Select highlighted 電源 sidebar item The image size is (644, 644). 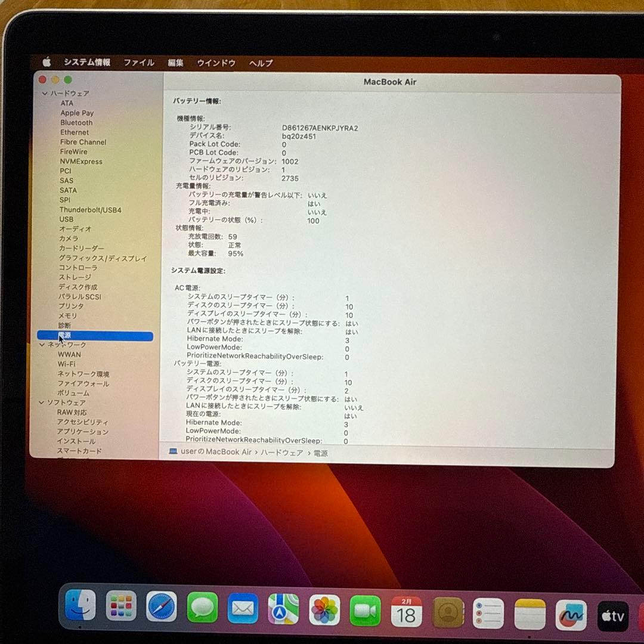click(x=95, y=336)
